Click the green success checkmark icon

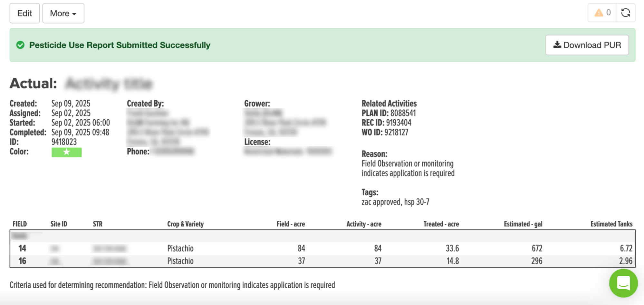click(x=20, y=45)
